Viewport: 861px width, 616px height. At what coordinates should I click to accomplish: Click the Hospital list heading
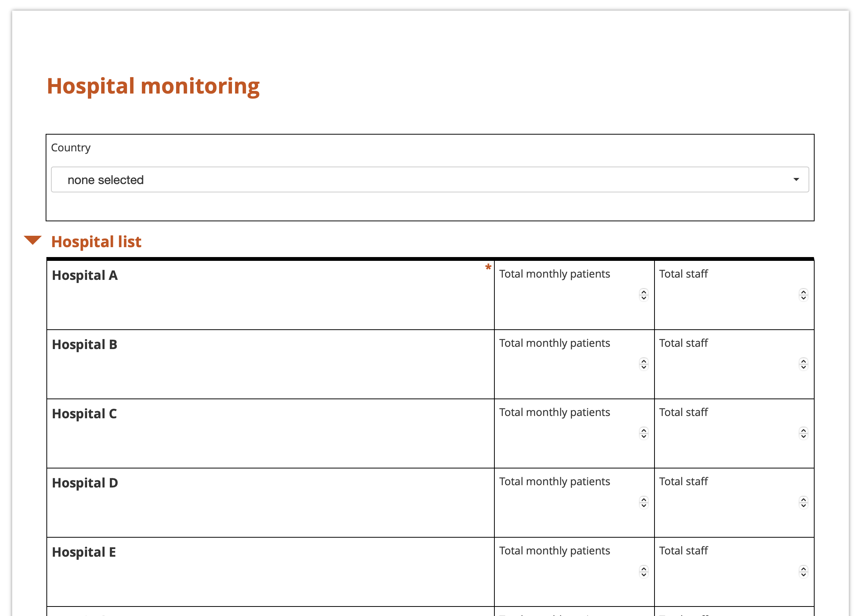tap(96, 242)
